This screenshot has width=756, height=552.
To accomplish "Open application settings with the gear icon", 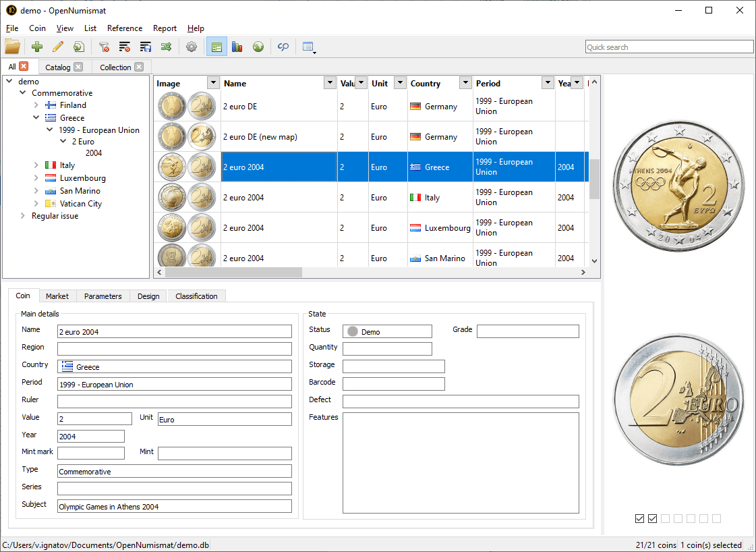I will [191, 47].
